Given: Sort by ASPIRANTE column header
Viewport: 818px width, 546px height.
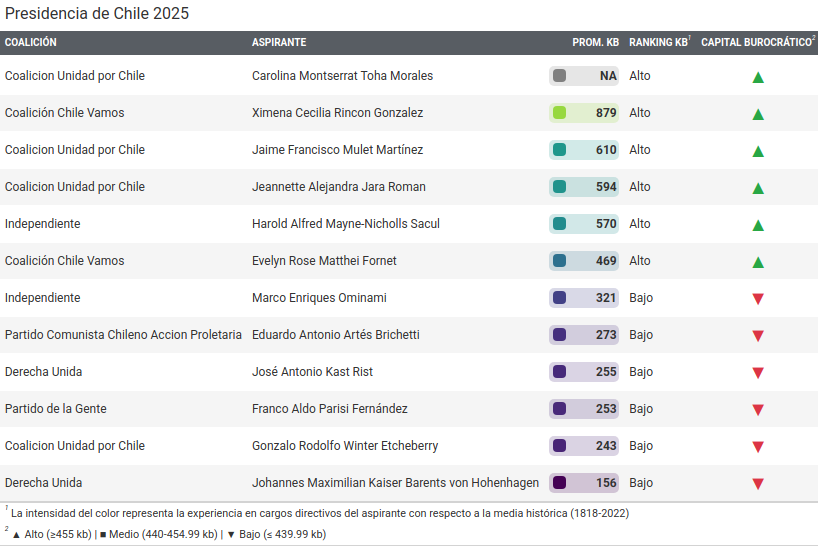Looking at the screenshot, I should 279,42.
